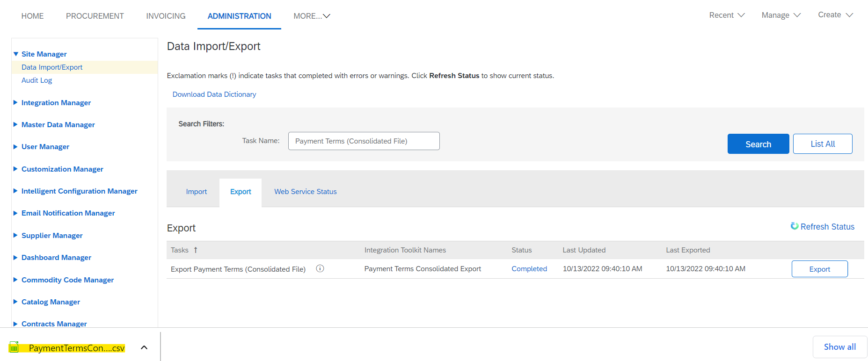Image resolution: width=868 pixels, height=361 pixels.
Task: Open the Create dropdown menu
Action: (x=835, y=15)
